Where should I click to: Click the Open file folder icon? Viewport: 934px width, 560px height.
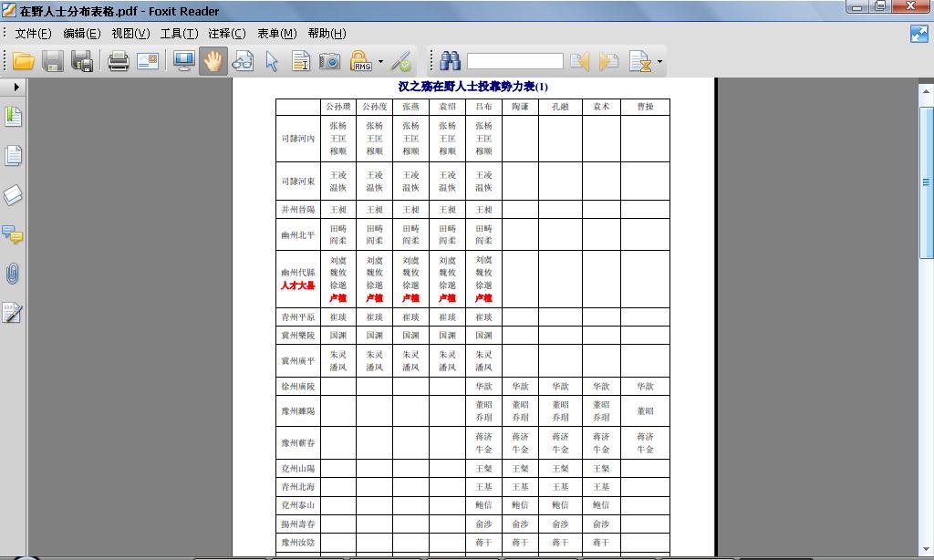coord(24,61)
